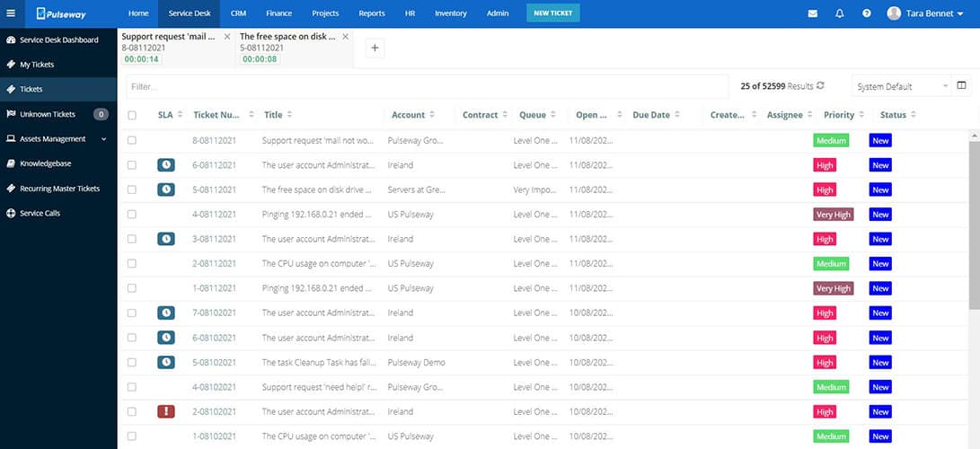Check the box for ticket 2-08112021
This screenshot has width=980, height=449.
pyautogui.click(x=132, y=263)
